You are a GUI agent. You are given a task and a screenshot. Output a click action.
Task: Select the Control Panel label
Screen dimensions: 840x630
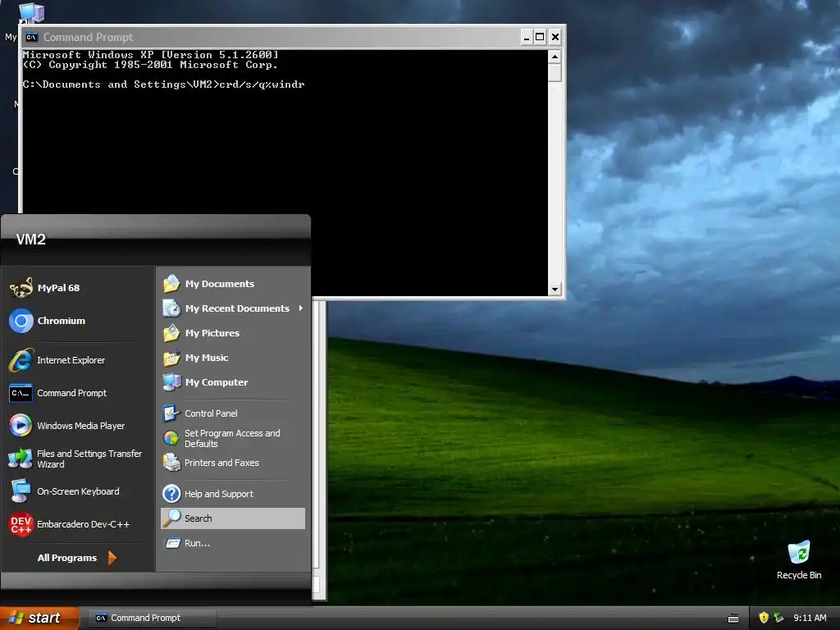coord(211,413)
